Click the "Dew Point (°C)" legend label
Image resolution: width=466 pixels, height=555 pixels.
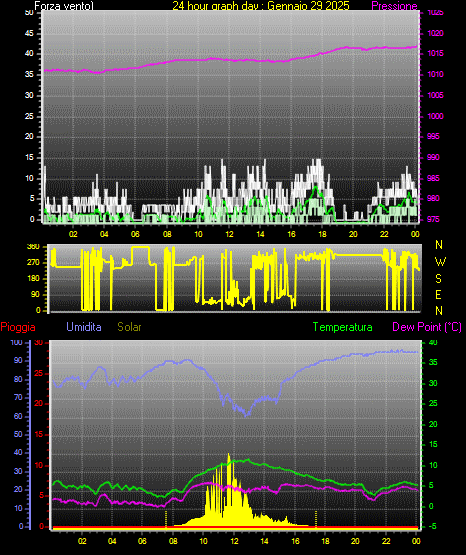tap(427, 327)
